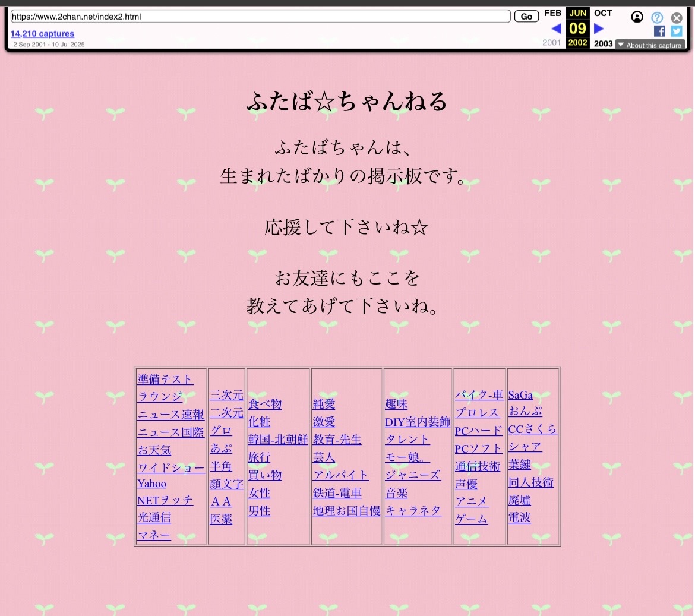
Task: Open the 音楽 board link
Action: coord(396,493)
